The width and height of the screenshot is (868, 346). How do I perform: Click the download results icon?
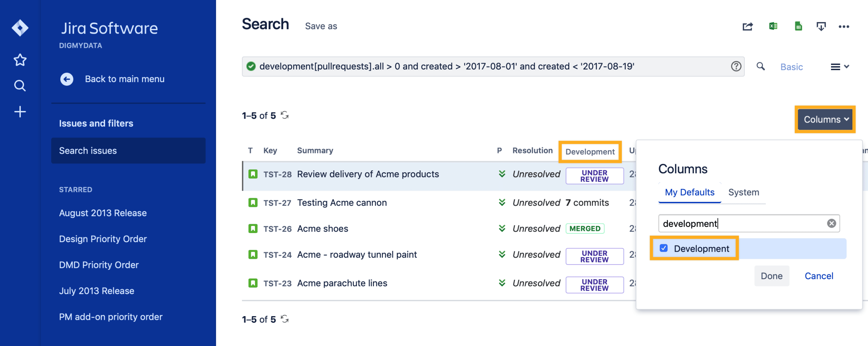(821, 26)
